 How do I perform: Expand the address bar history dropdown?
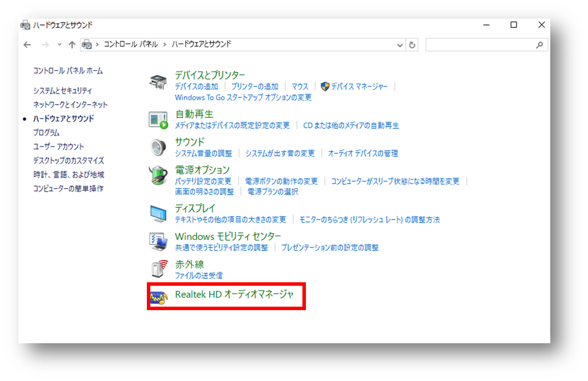tap(400, 45)
